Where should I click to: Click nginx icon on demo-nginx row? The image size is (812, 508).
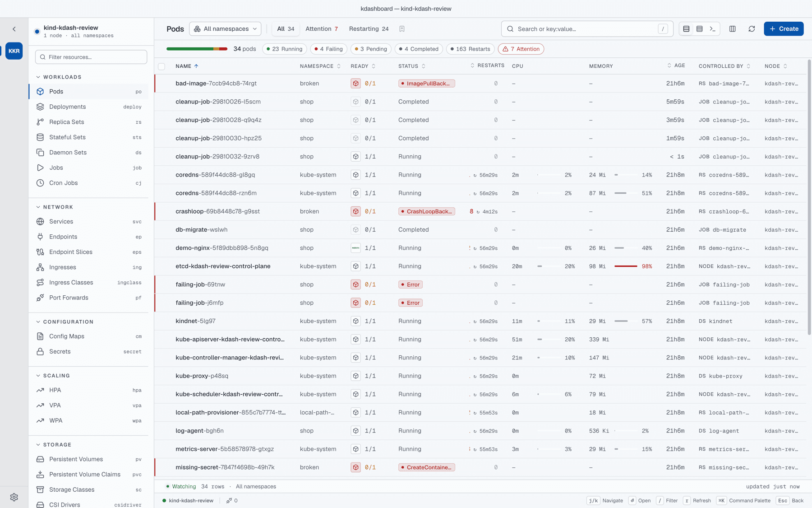(356, 248)
